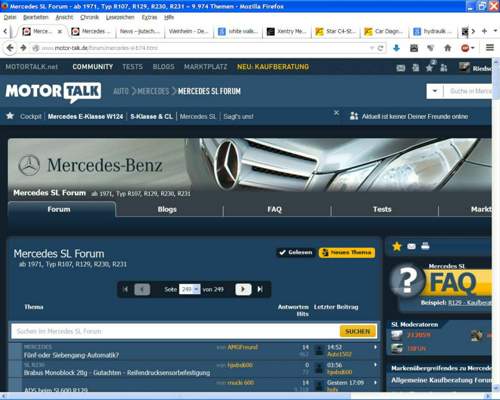Click the yellow star in sidebar panel
The image size is (500, 400).
click(397, 246)
